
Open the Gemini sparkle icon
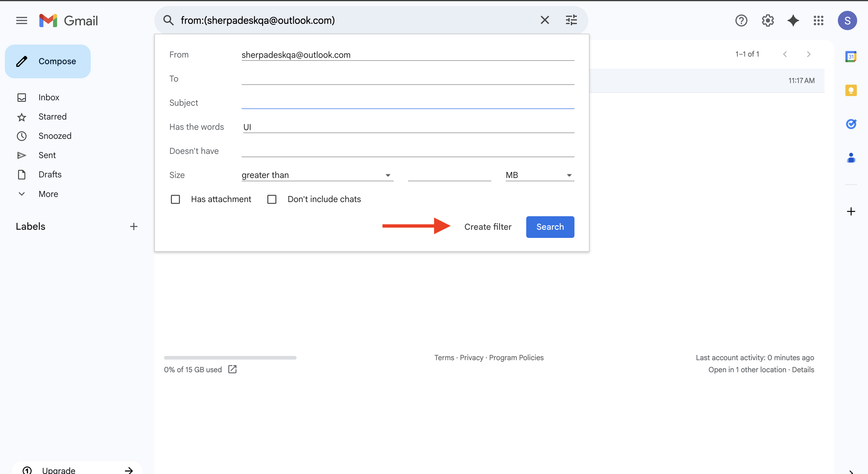tap(793, 20)
